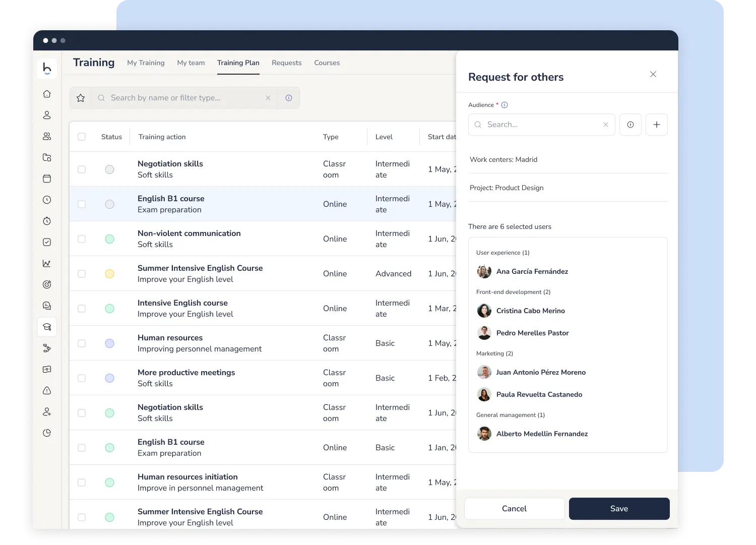Screen dimensions: 756x545
Task: Click Ana García Fernández's avatar
Action: [x=484, y=271]
